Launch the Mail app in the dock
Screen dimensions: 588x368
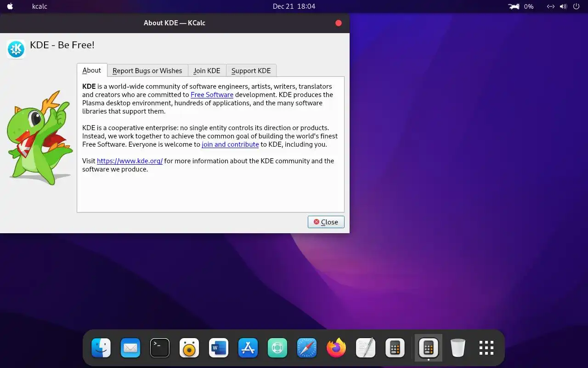point(130,348)
